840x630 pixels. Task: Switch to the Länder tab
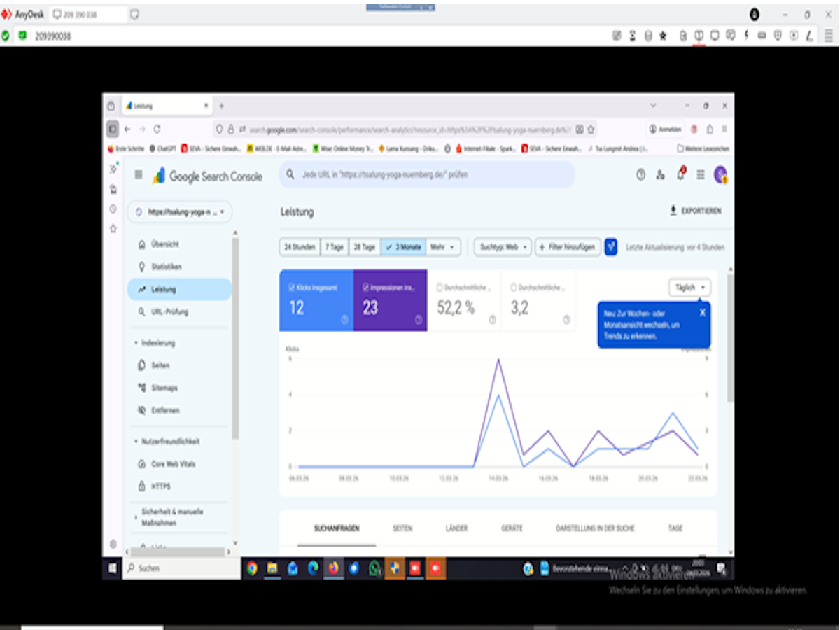tap(456, 528)
